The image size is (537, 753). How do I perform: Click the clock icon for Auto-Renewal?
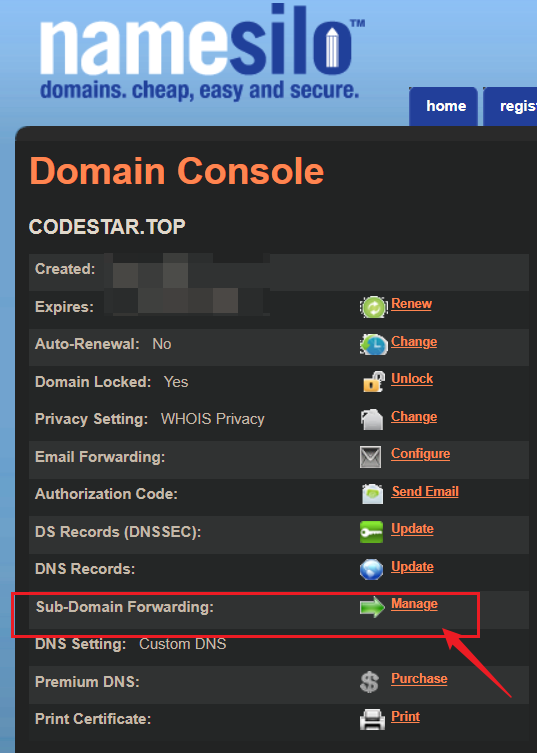point(373,345)
